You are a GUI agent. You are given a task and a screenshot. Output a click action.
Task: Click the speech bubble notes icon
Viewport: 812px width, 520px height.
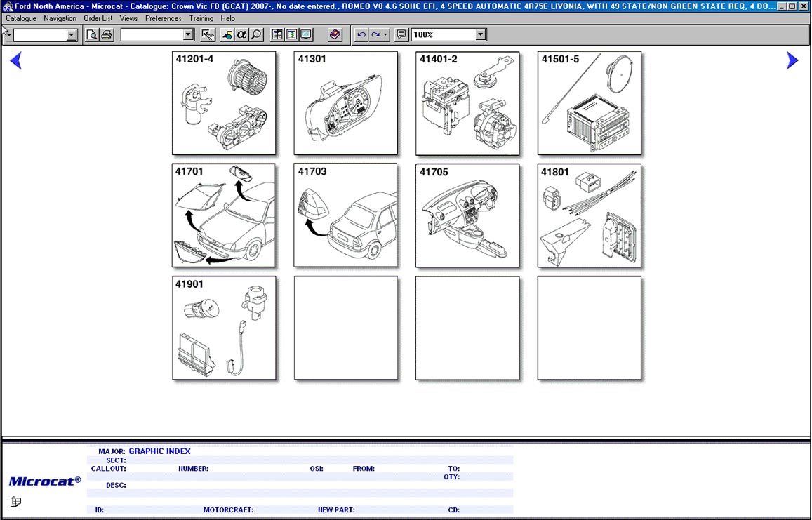[401, 35]
